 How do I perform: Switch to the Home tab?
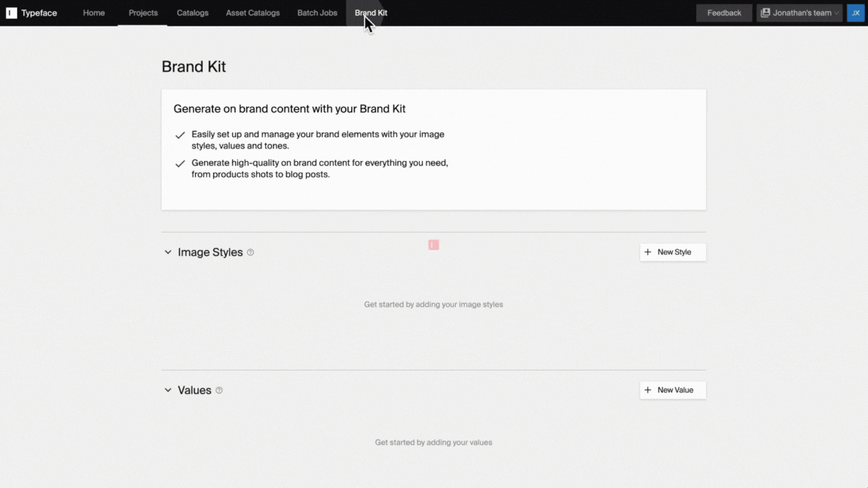coord(93,13)
